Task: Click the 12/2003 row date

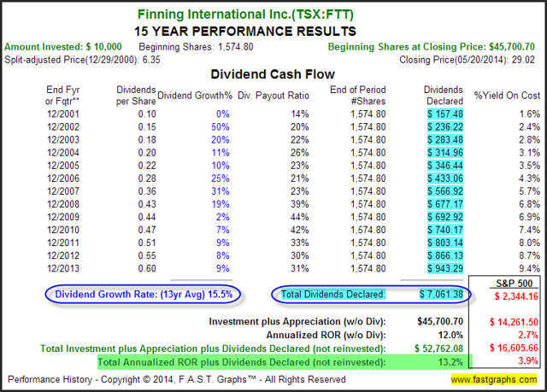Action: pyautogui.click(x=63, y=140)
